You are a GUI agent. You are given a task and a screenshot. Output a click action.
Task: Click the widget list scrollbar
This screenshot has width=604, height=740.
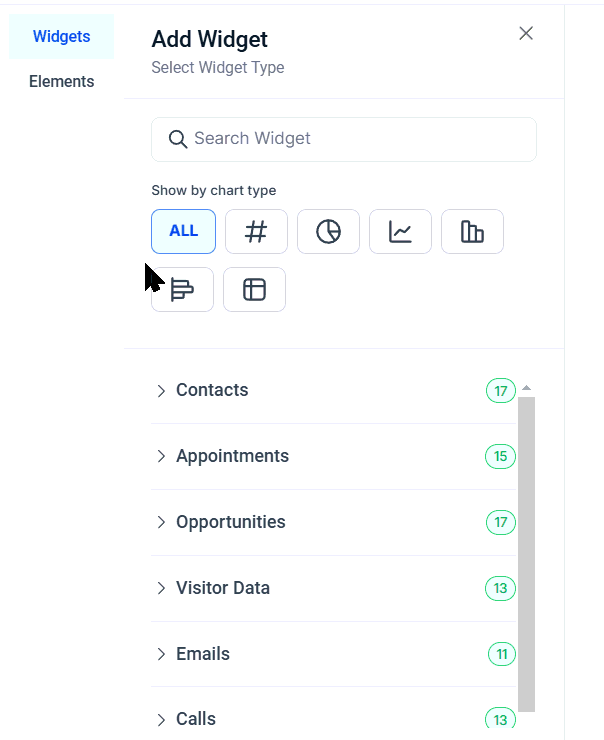point(526,550)
